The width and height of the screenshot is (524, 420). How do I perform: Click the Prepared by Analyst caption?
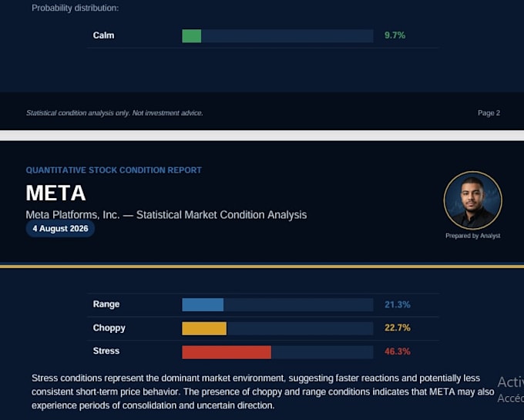(x=472, y=236)
